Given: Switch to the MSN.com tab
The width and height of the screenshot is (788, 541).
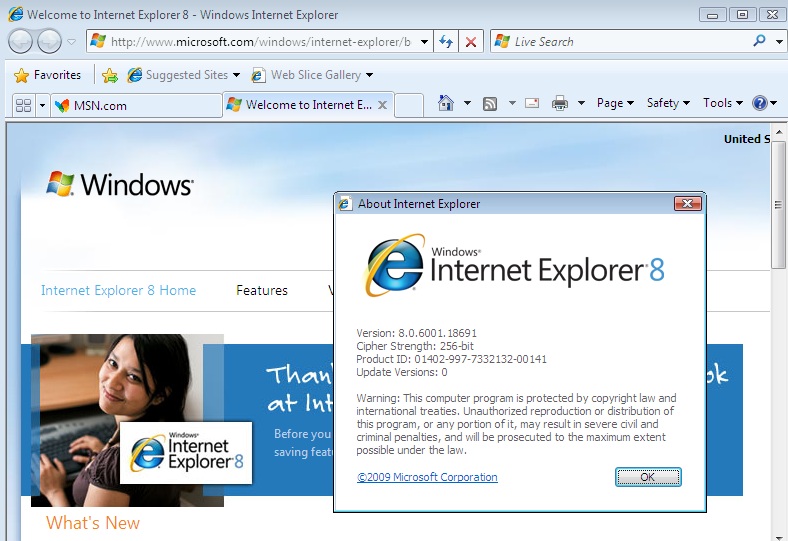Looking at the screenshot, I should [x=136, y=105].
